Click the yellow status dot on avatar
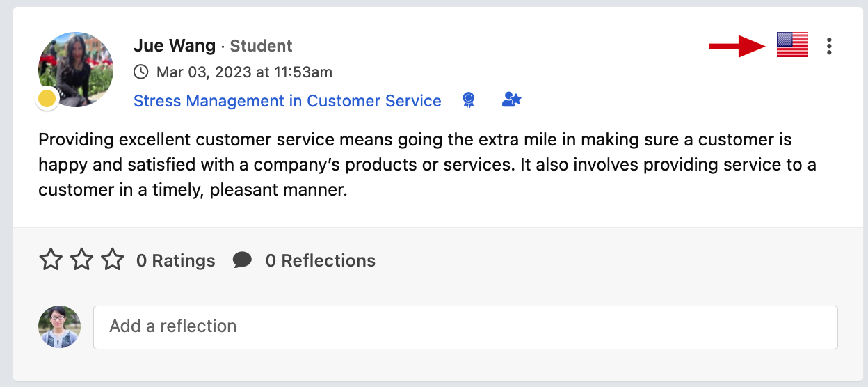Image resolution: width=868 pixels, height=387 pixels. point(47,100)
